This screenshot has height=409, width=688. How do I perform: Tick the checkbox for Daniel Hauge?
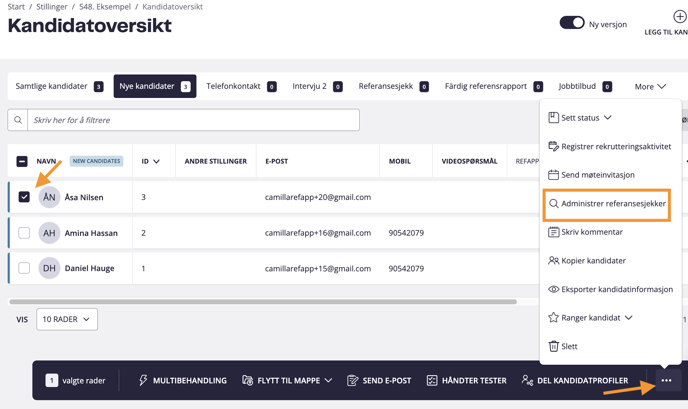(24, 268)
